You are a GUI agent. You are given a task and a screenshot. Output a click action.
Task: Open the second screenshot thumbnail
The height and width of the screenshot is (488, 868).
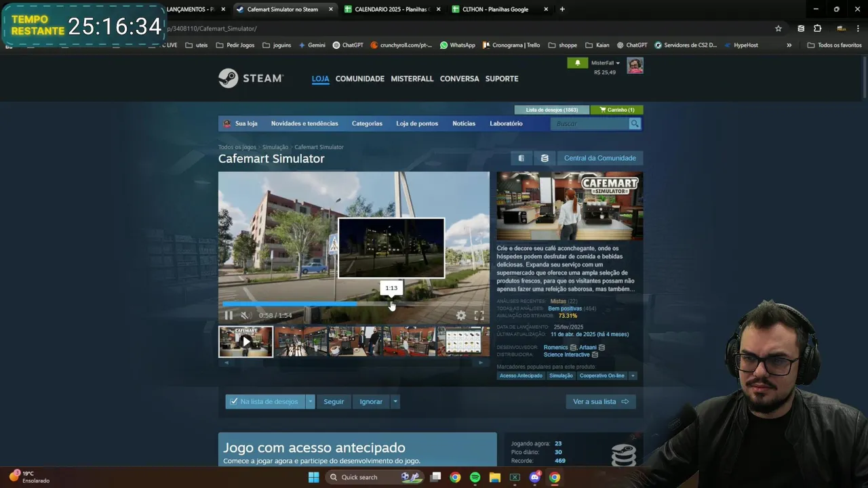[301, 342]
